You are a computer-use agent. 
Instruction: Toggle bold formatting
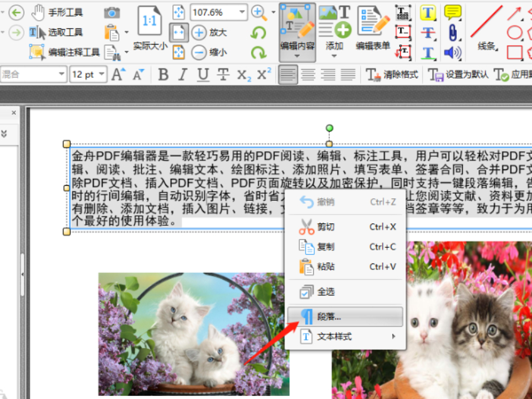(163, 74)
